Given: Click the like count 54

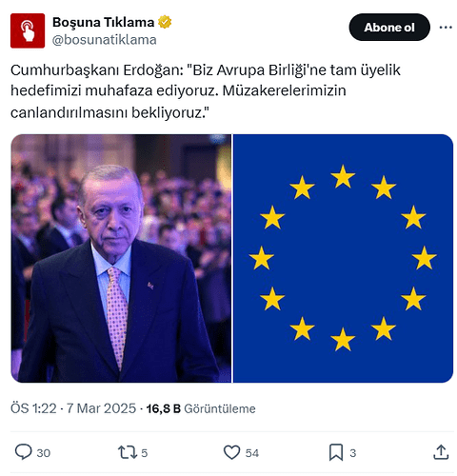Looking at the screenshot, I should [x=252, y=453].
